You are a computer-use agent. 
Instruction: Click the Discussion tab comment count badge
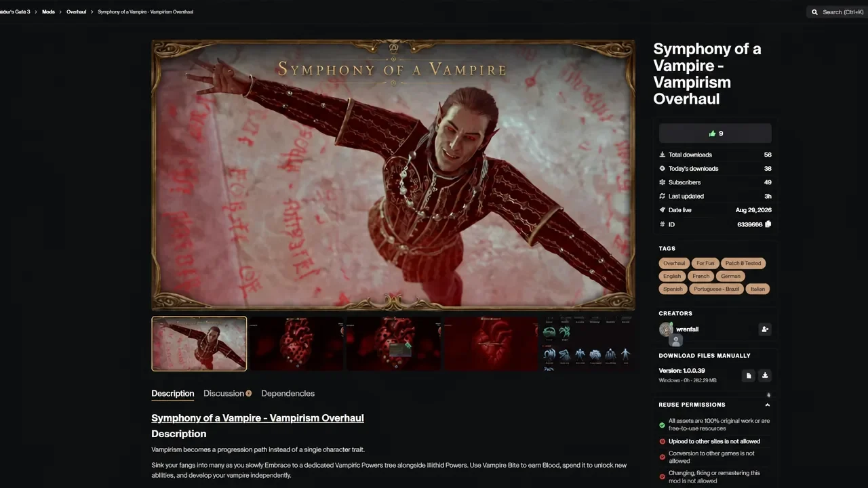248,393
